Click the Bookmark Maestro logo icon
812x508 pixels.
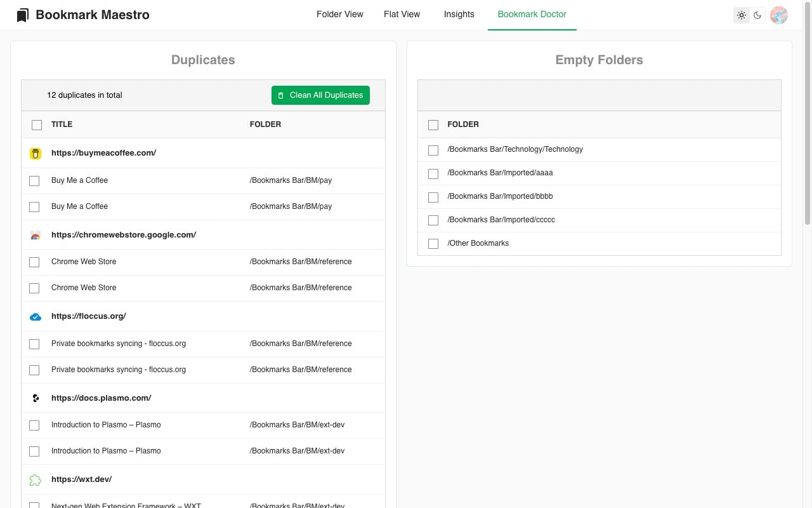(22, 14)
